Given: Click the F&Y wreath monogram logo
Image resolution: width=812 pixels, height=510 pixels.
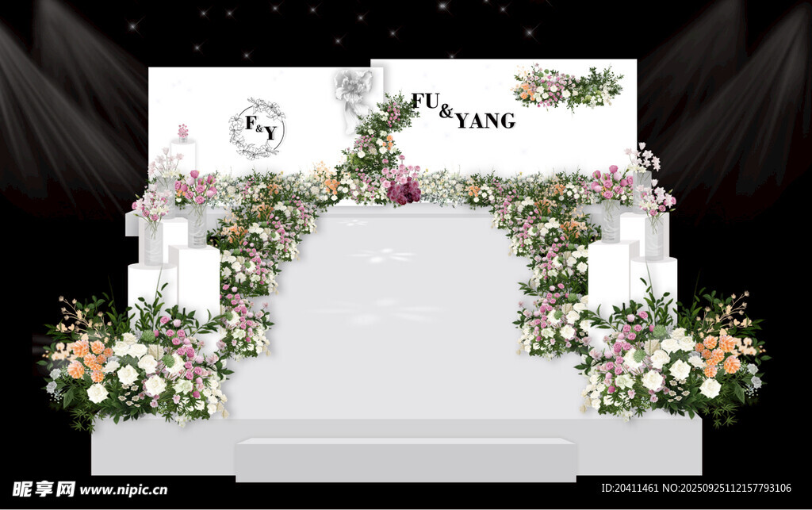Looking at the screenshot, I should tap(257, 128).
